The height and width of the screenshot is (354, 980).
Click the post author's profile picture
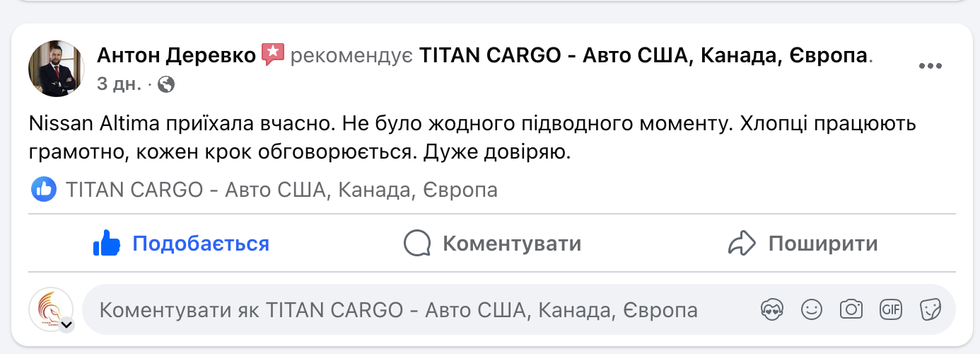click(57, 69)
